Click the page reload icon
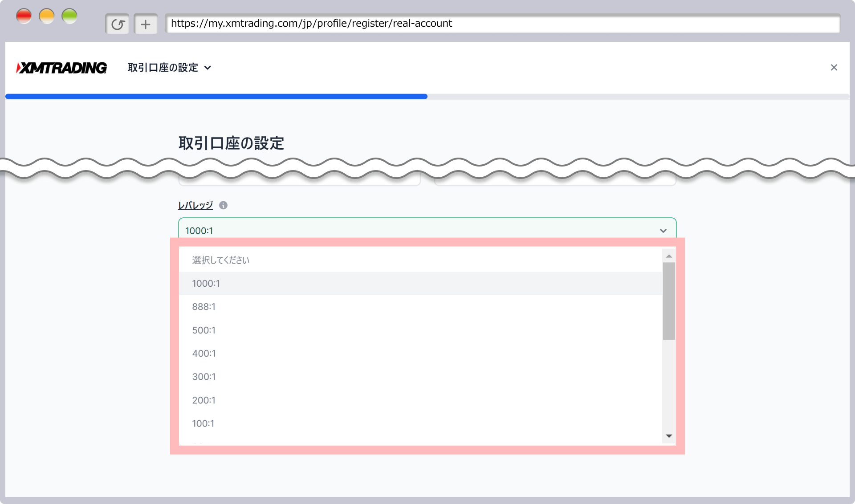The height and width of the screenshot is (504, 855). pos(117,24)
